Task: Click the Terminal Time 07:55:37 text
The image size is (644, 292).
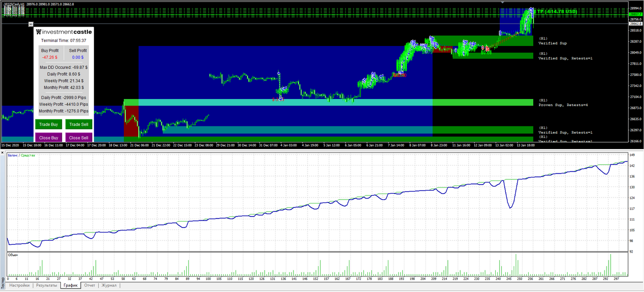Action: click(63, 40)
